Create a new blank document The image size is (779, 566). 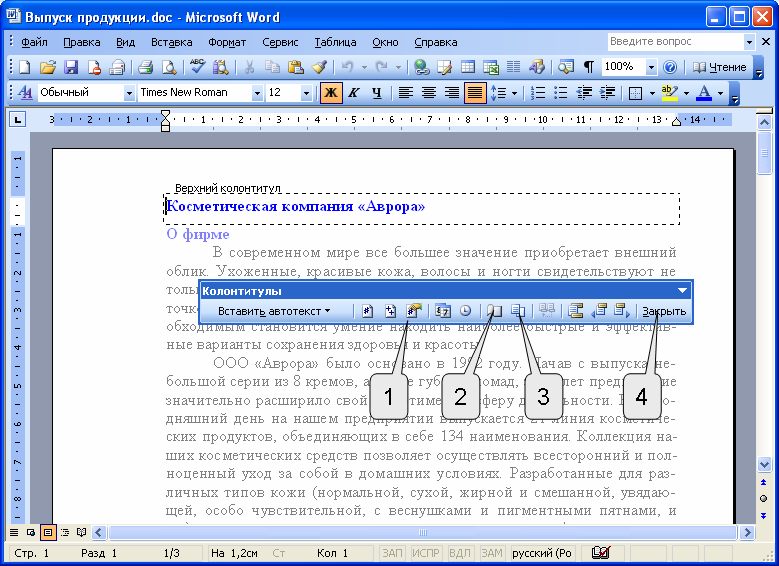pyautogui.click(x=24, y=67)
